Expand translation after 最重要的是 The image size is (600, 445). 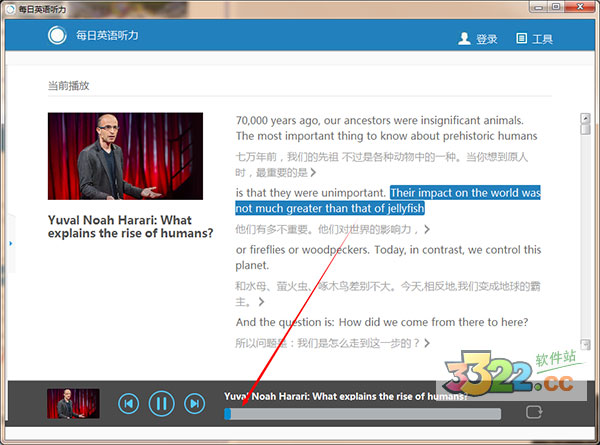click(x=313, y=173)
